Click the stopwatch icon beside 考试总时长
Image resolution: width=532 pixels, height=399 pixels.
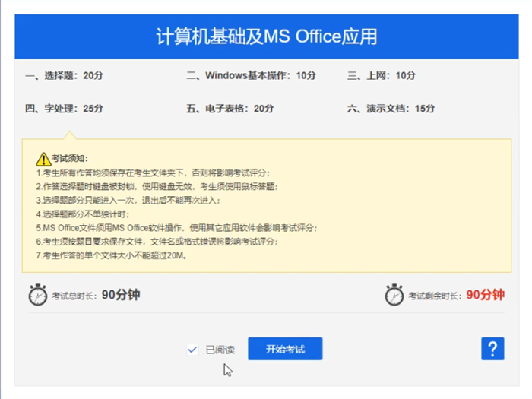tap(38, 295)
